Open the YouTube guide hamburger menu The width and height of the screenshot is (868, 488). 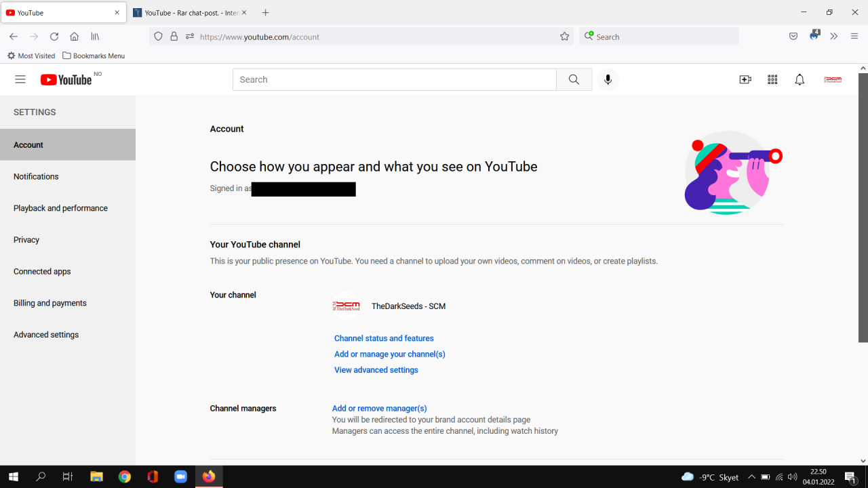20,79
